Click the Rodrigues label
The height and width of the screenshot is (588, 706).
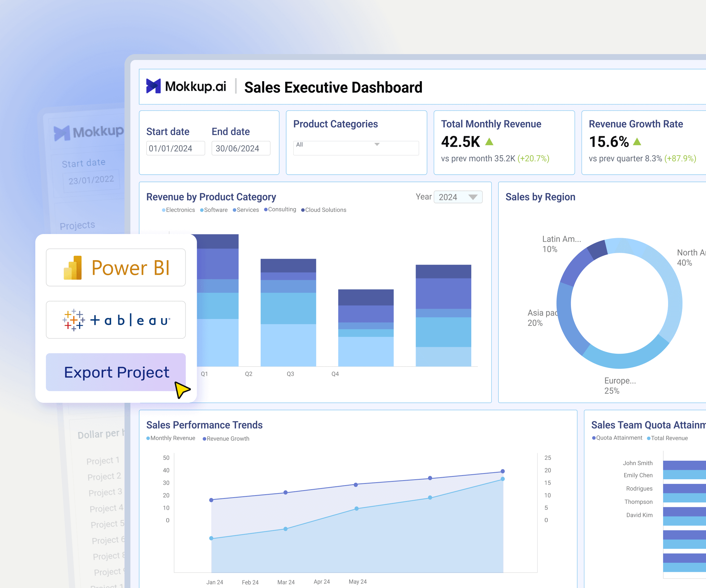639,489
